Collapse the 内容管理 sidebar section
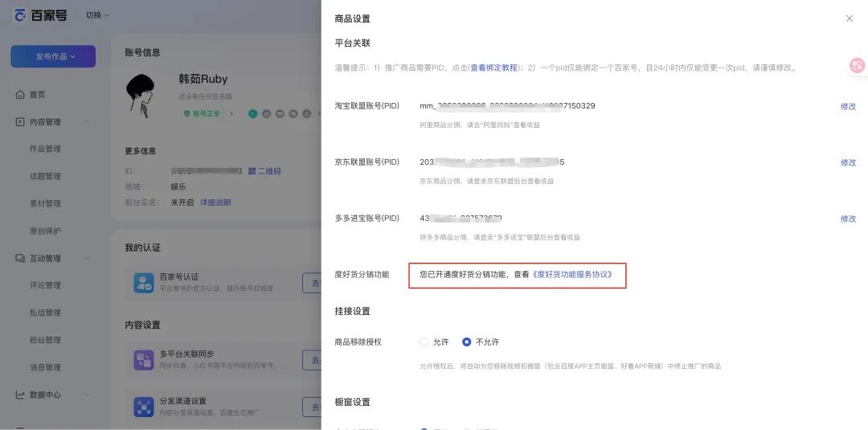 [86, 122]
